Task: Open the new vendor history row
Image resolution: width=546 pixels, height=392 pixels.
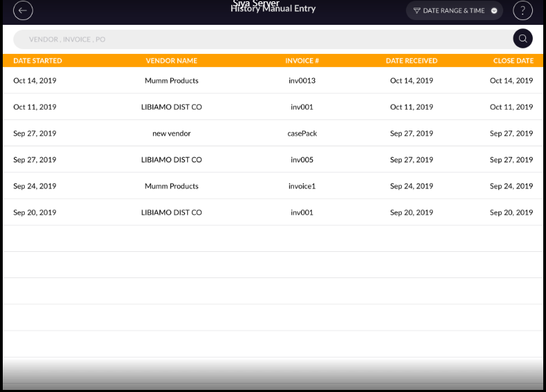Action: 171,133
